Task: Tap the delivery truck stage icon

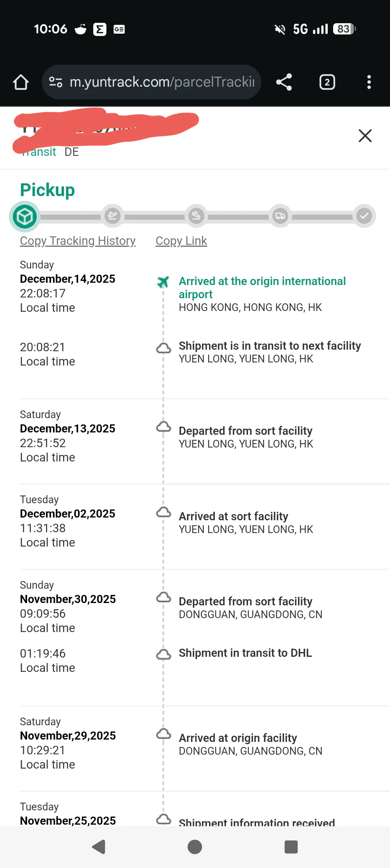Action: pyautogui.click(x=280, y=216)
